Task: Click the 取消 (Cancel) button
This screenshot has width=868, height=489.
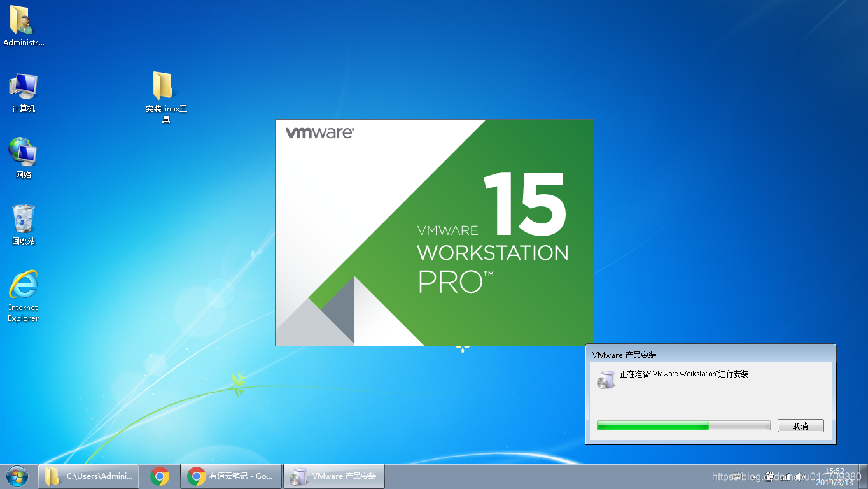Action: coord(801,426)
